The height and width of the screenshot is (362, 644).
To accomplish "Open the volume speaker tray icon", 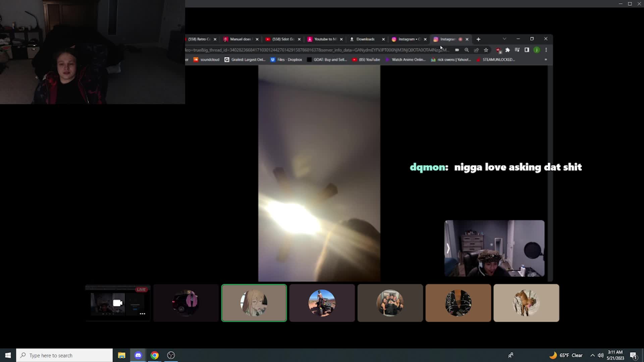I will pyautogui.click(x=600, y=355).
